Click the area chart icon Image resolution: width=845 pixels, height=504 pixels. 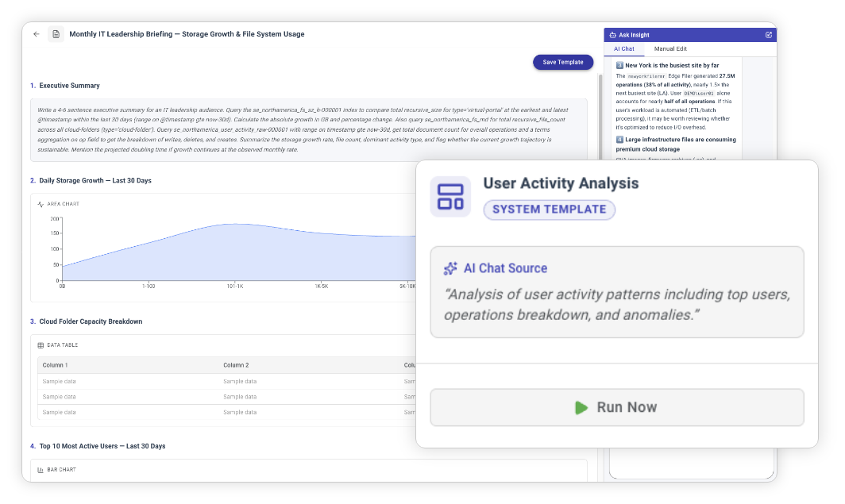pos(41,204)
